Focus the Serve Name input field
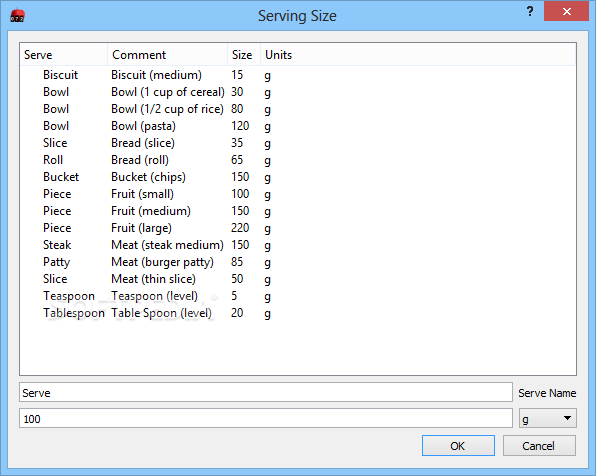 (x=266, y=392)
